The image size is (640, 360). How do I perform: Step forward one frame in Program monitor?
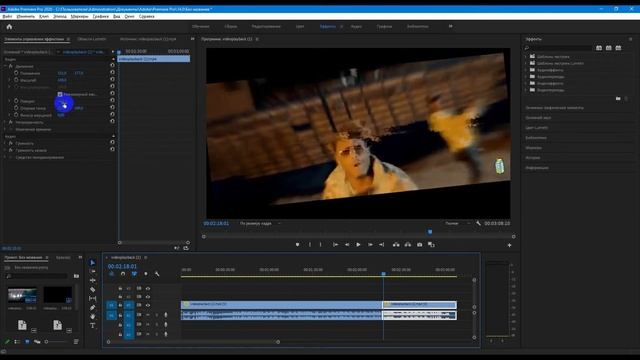point(370,244)
